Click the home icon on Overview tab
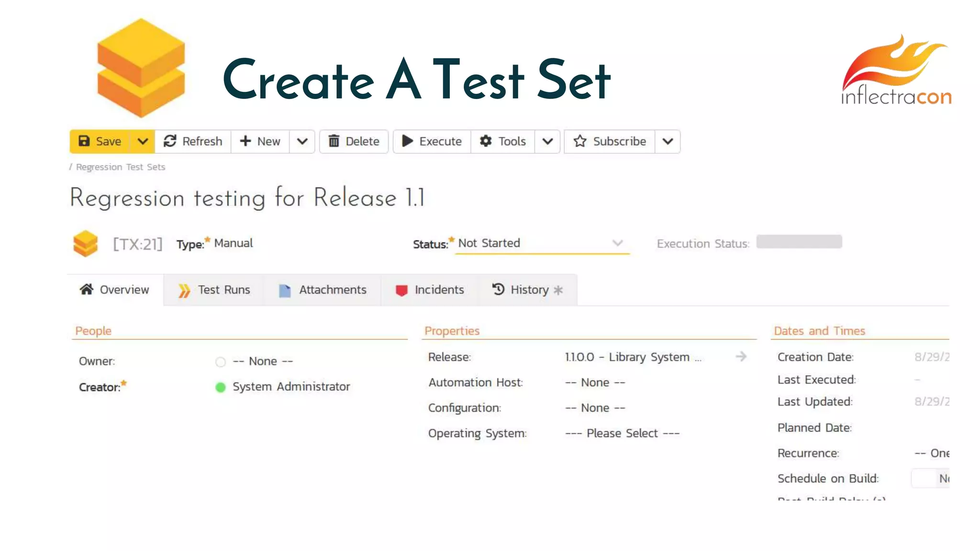 [x=87, y=289]
